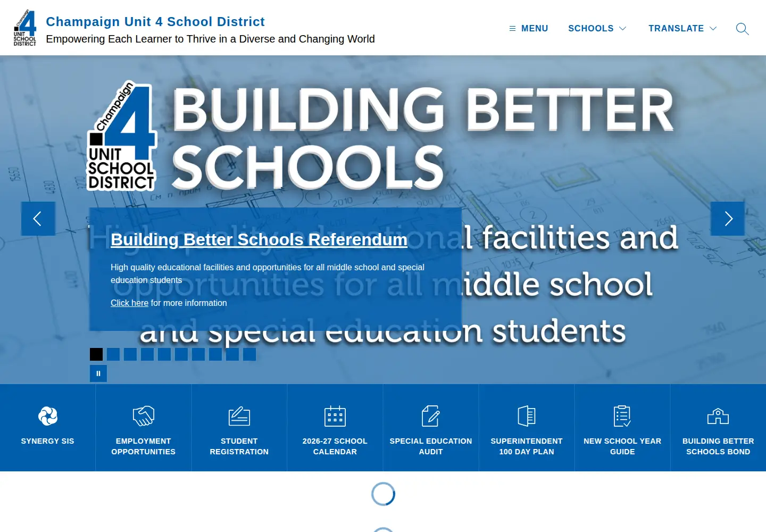Select the fourth slide indicator
The height and width of the screenshot is (532, 766).
147,354
